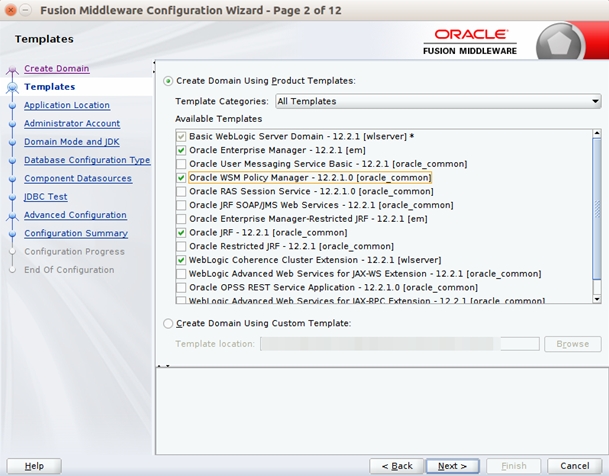Image resolution: width=609 pixels, height=476 pixels.
Task: Close the Configuration Wizard window
Action: click(x=11, y=10)
